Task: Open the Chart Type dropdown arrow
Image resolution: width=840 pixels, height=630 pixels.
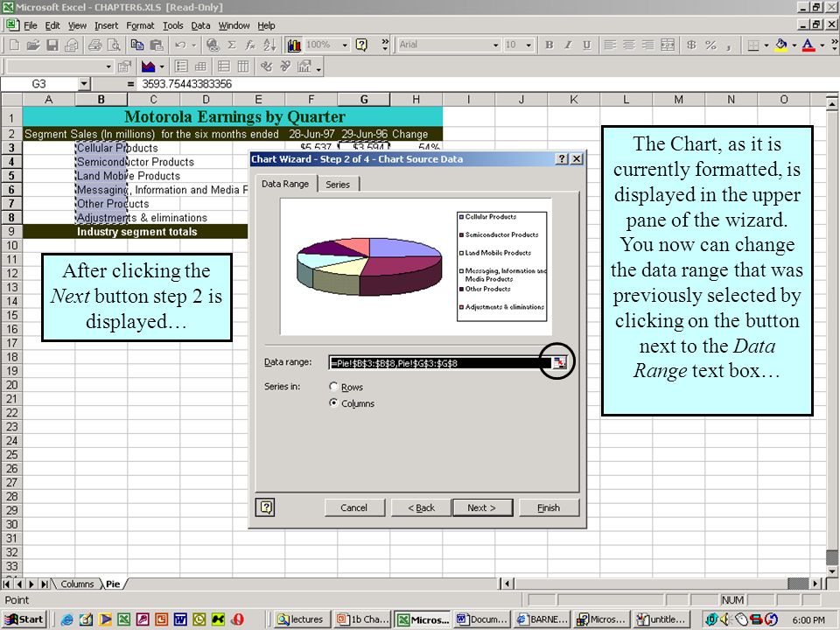Action: pyautogui.click(x=161, y=67)
